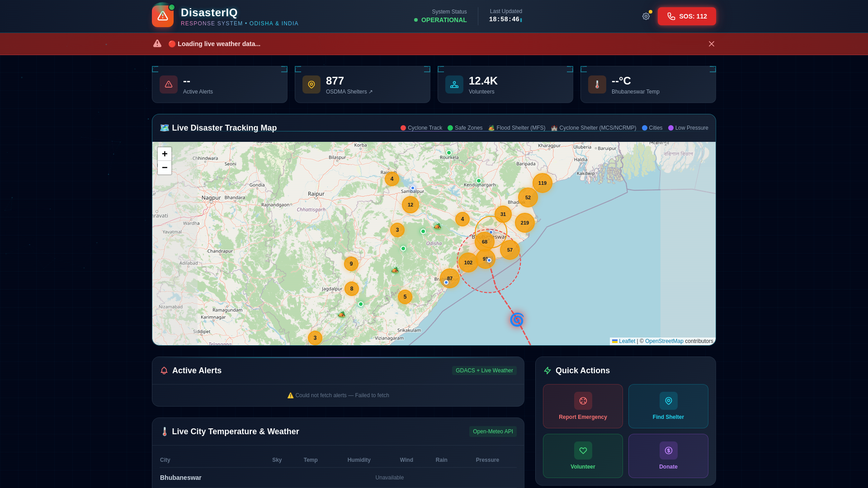Click the 'Could not fetch alerts' message

(x=338, y=395)
